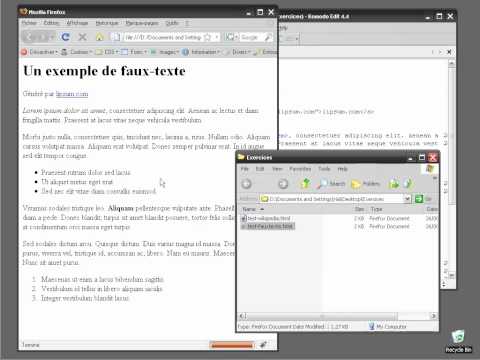
Task: Go up one folder in Exercices explorer
Action: coord(305,183)
